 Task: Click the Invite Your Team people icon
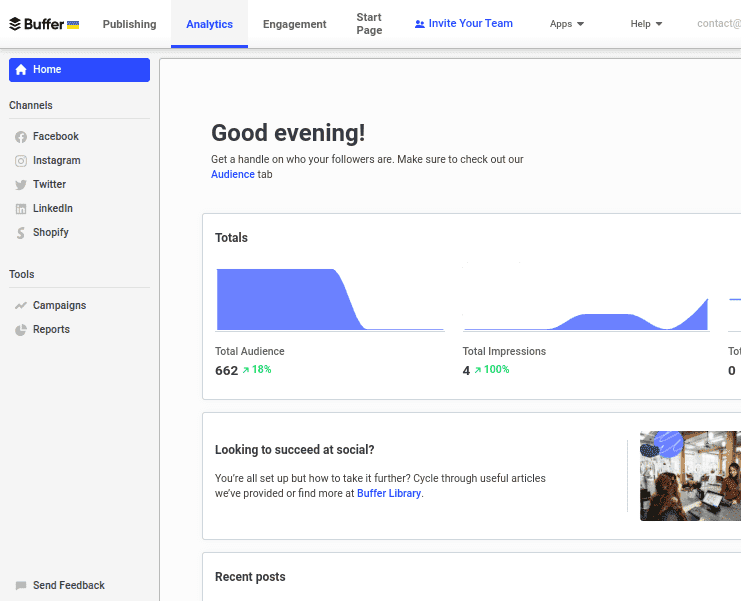click(x=419, y=24)
